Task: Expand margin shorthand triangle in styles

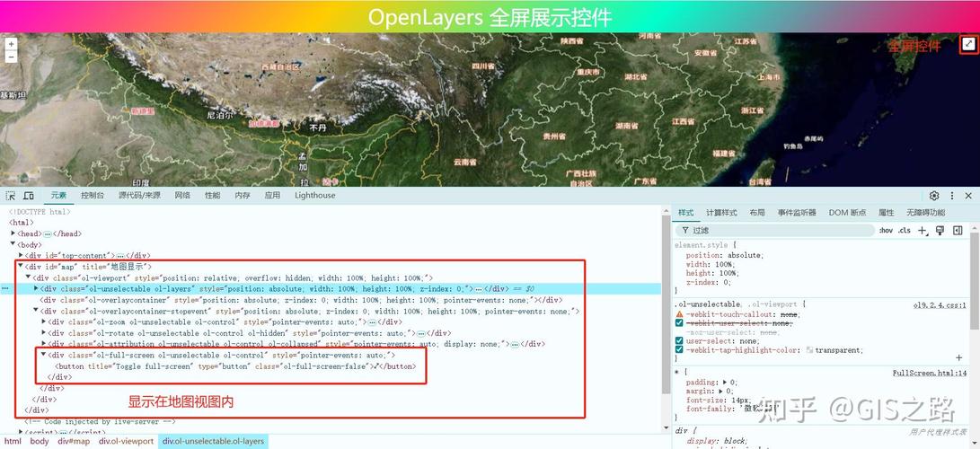Action: click(720, 391)
